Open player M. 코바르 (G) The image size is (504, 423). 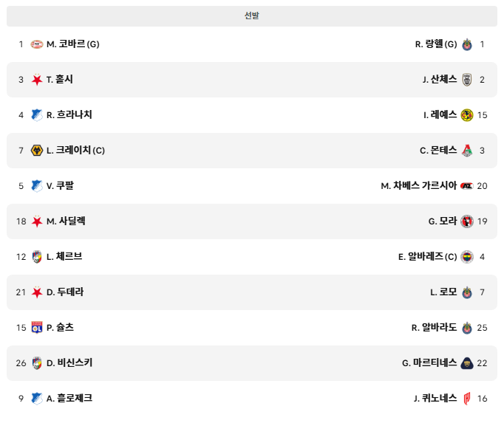(73, 44)
